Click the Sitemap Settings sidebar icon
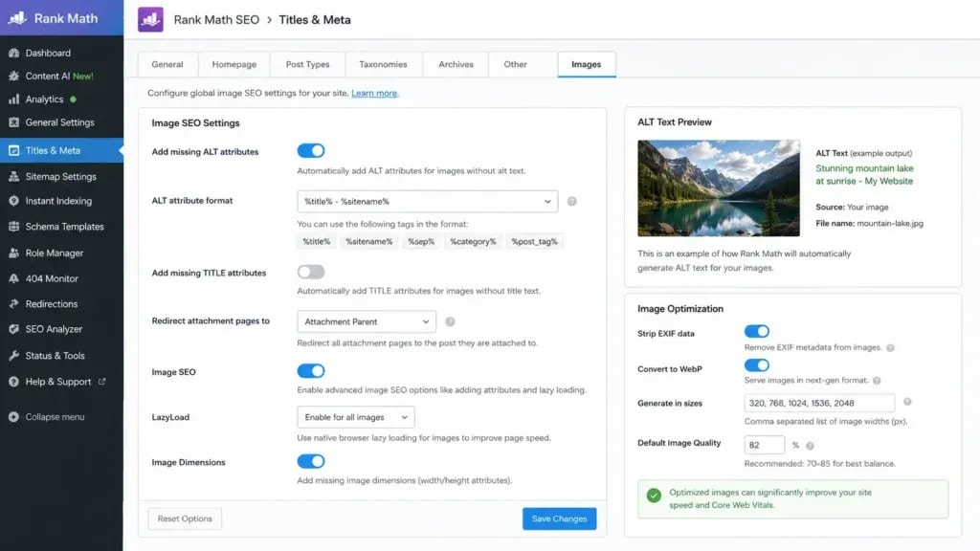The width and height of the screenshot is (980, 551). 13,177
